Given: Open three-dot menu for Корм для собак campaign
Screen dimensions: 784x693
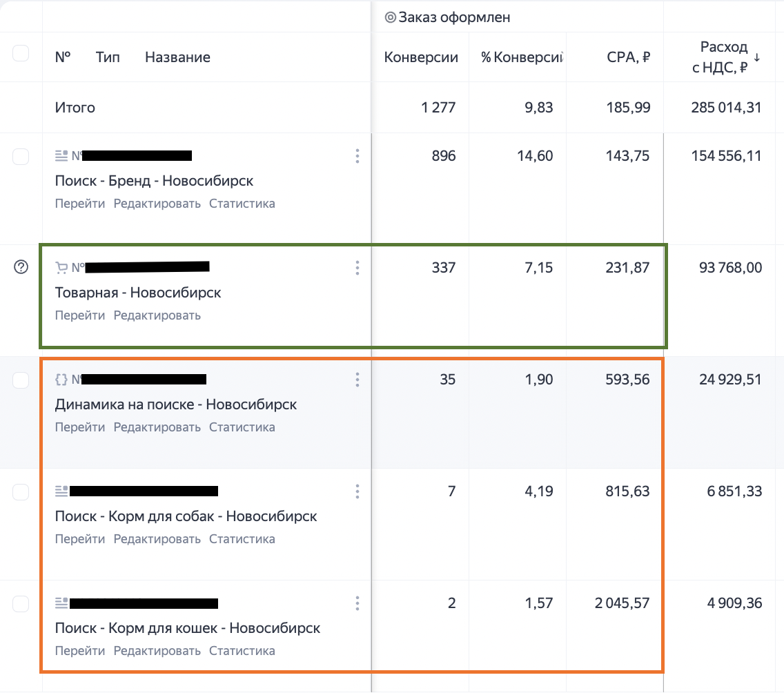Looking at the screenshot, I should point(357,491).
